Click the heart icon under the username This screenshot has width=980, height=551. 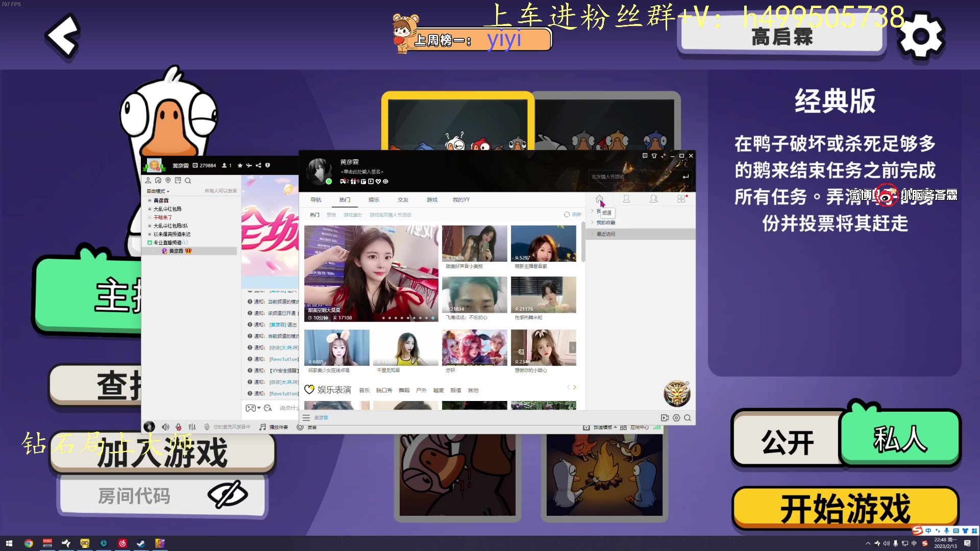click(x=378, y=181)
